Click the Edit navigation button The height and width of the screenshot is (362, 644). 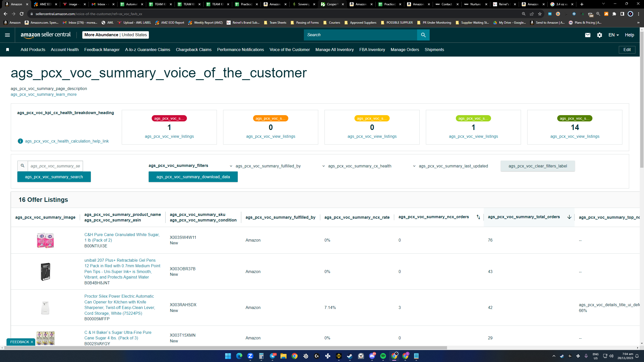[x=627, y=50]
